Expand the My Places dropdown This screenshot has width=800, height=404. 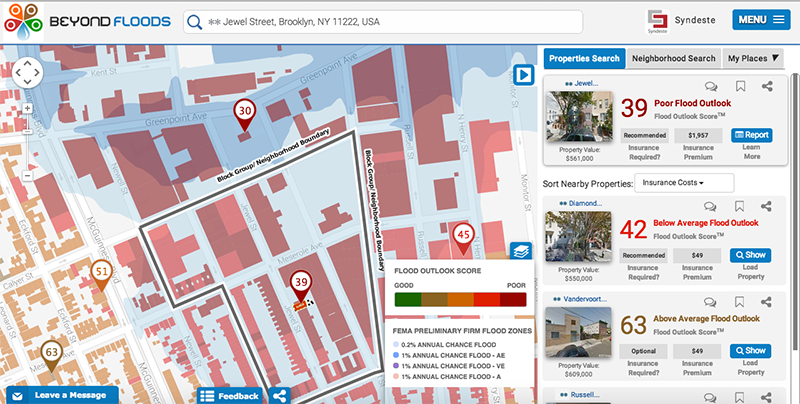pos(754,59)
